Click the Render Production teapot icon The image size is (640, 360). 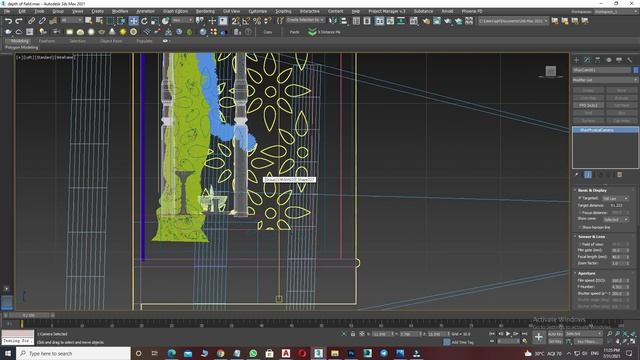tap(448, 21)
